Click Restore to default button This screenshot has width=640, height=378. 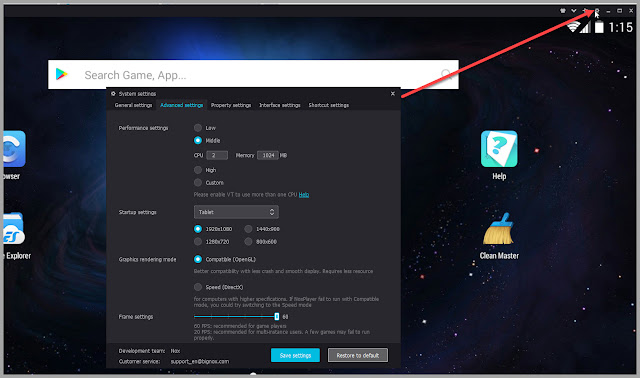click(358, 355)
